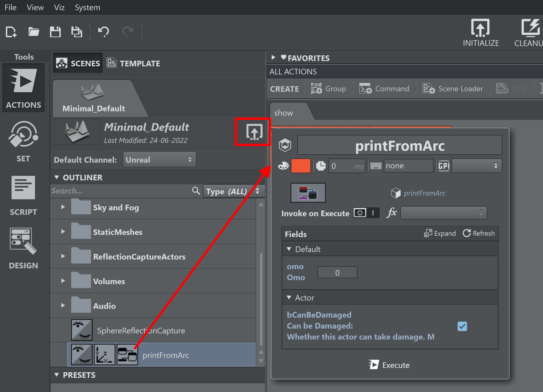Open the File menu
Image resolution: width=543 pixels, height=392 pixels.
[x=10, y=7]
